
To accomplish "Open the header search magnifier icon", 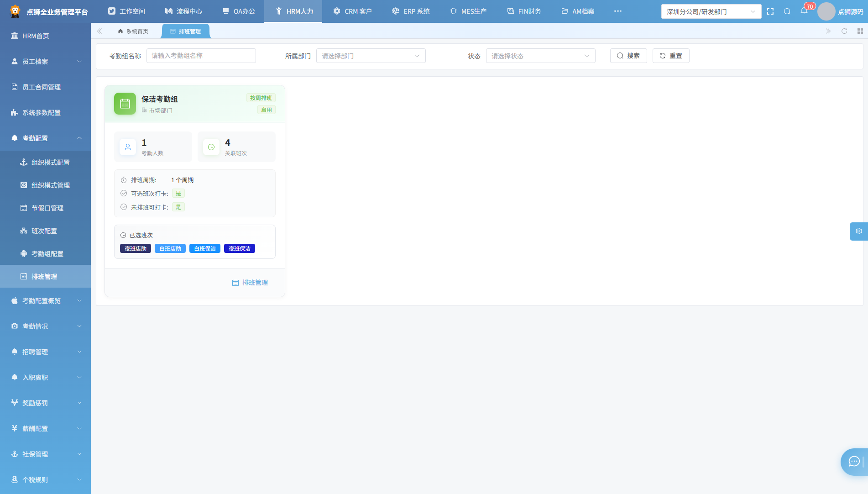I will [787, 11].
